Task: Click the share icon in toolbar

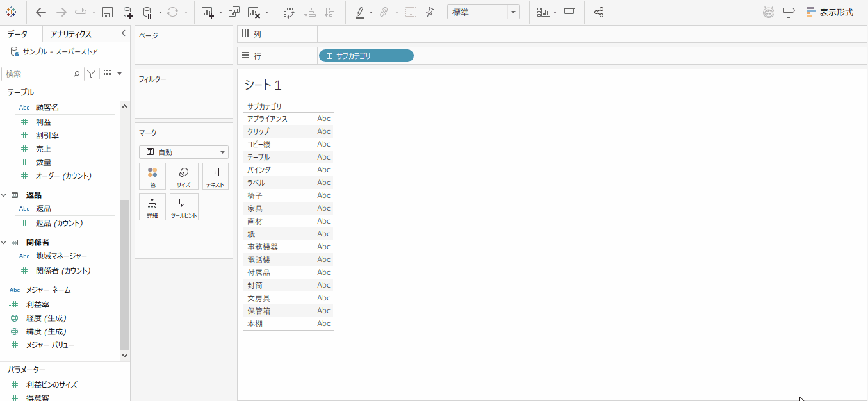Action: tap(599, 12)
